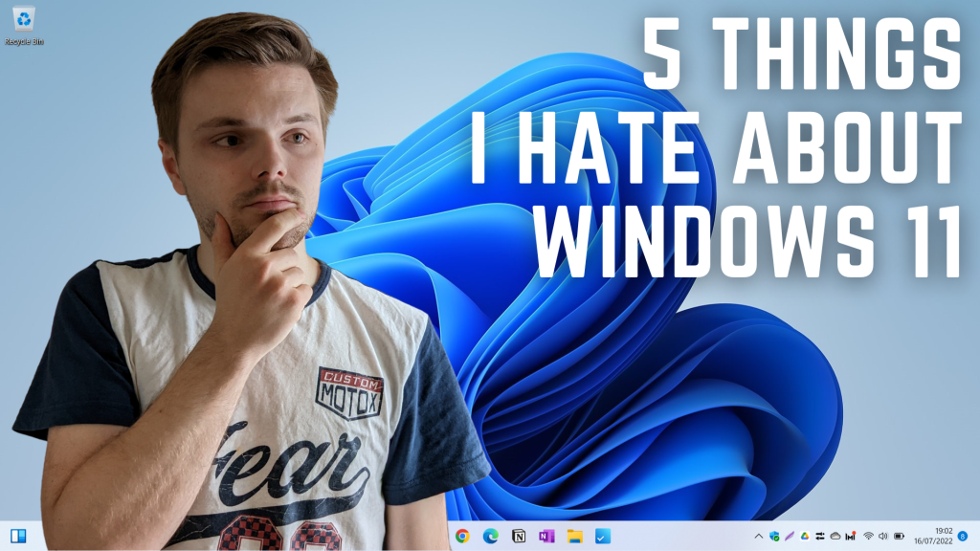980x551 pixels.
Task: Open Notion from the taskbar
Action: [517, 537]
